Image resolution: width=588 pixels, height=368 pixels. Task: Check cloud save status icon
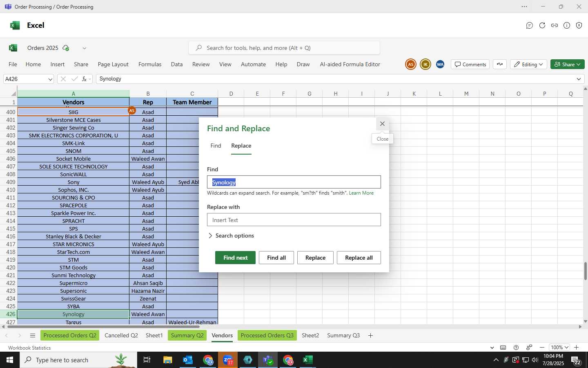[66, 48]
